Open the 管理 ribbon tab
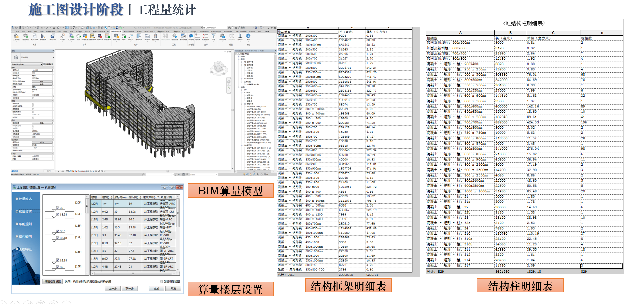Screen dimensions: 644x304 [71, 31]
